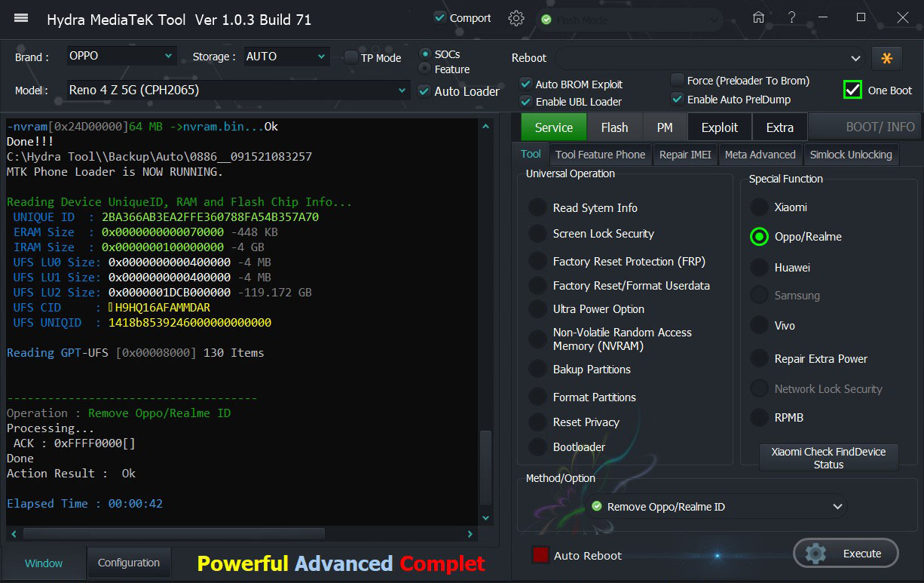Switch to the Extra tab
924x583 pixels.
[x=780, y=127]
